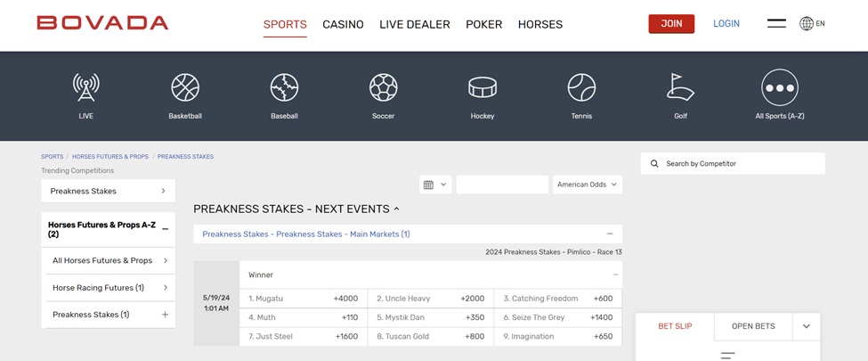
Task: Click the red JOIN button
Action: coord(671,24)
